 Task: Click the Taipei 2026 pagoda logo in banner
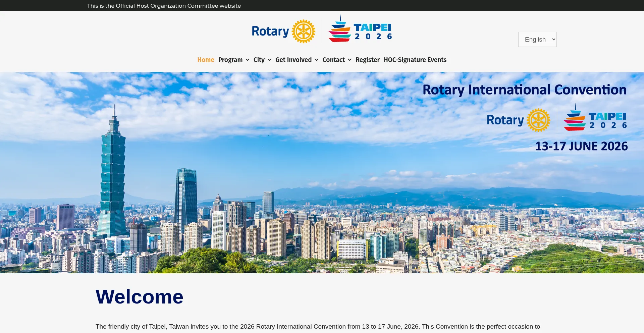(x=574, y=118)
